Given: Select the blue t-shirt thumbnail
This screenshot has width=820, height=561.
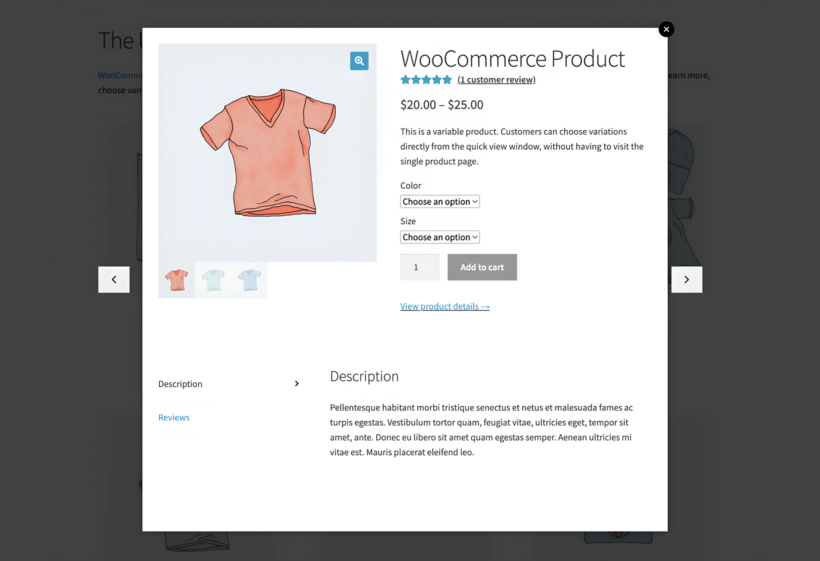Looking at the screenshot, I should (249, 280).
